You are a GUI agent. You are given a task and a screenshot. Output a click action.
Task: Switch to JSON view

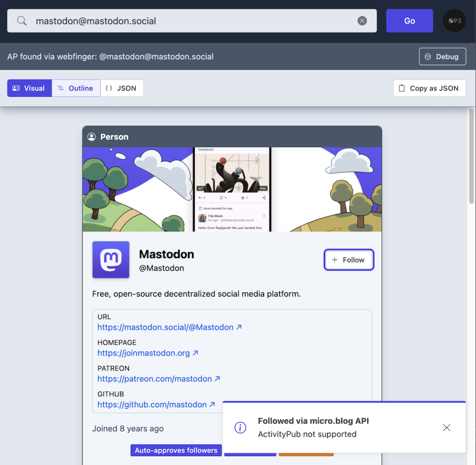pyautogui.click(x=122, y=88)
